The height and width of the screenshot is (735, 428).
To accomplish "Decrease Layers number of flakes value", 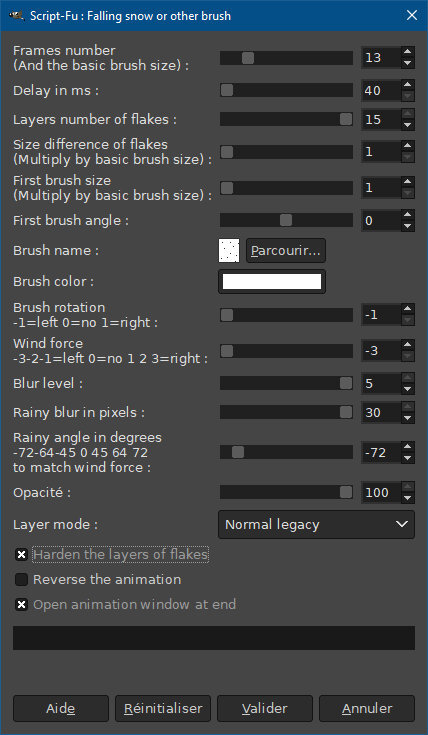I will tap(408, 125).
